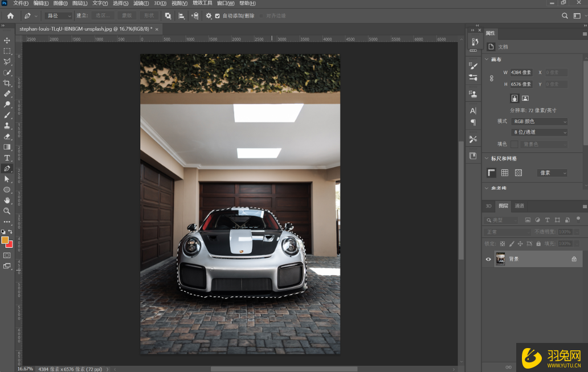This screenshot has height=372, width=588.
Task: Select the Healing Brush bandage tool
Action: pyautogui.click(x=7, y=94)
